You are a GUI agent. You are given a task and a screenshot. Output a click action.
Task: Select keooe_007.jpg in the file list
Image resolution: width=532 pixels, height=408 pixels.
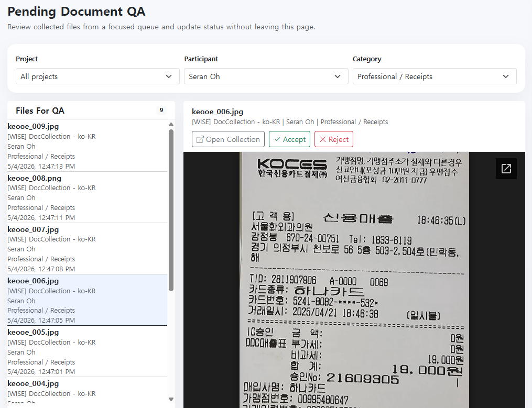(x=87, y=249)
